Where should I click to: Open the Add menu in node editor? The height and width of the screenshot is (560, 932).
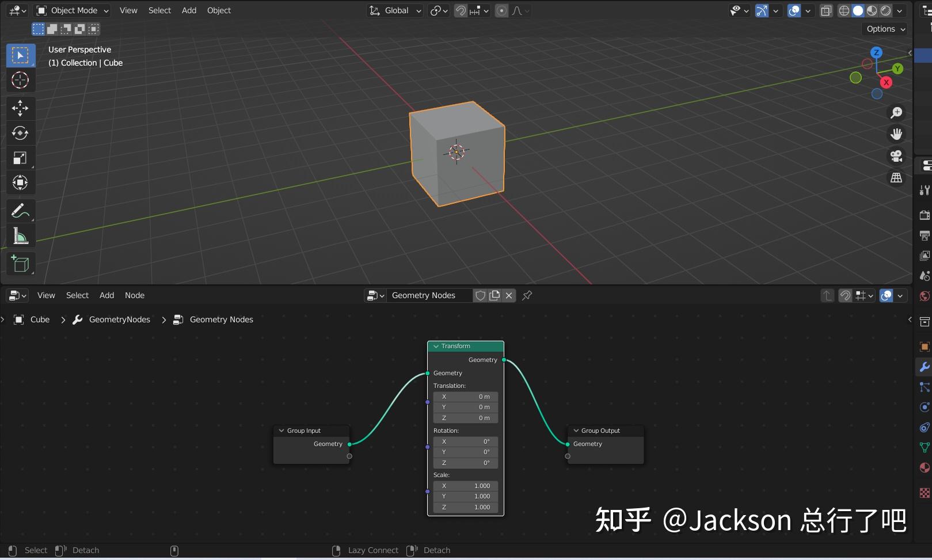tap(106, 295)
